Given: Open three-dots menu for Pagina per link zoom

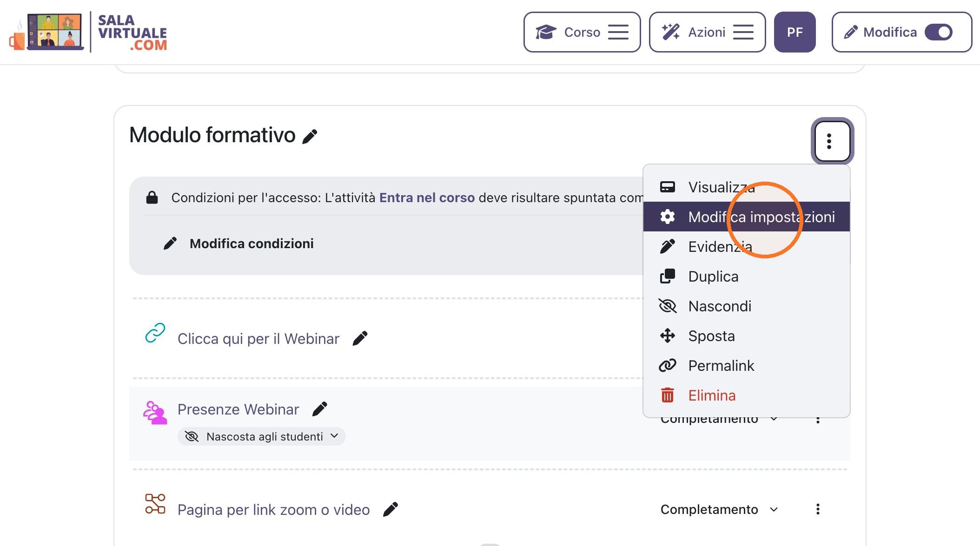Looking at the screenshot, I should [818, 509].
